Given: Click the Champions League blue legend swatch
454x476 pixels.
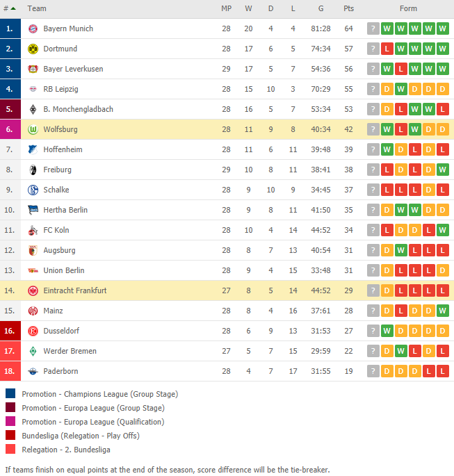Looking at the screenshot, I should point(10,393).
